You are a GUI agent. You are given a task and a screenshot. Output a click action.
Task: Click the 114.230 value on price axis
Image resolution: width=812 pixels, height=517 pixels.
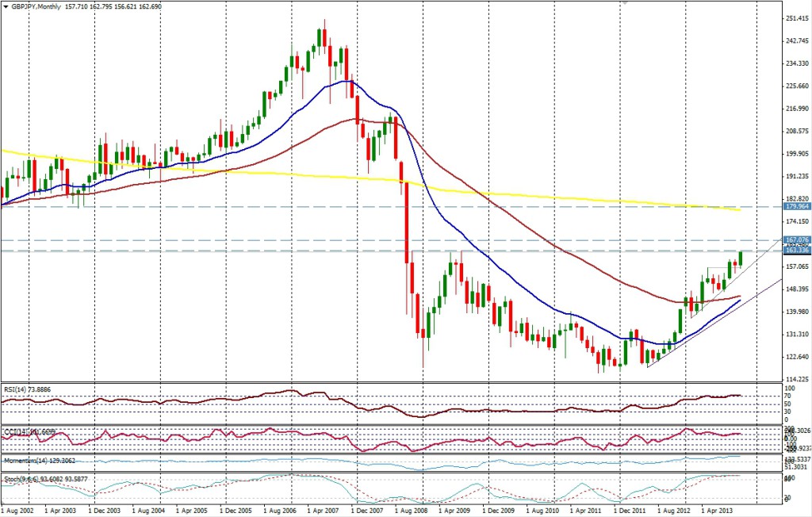[x=795, y=379]
